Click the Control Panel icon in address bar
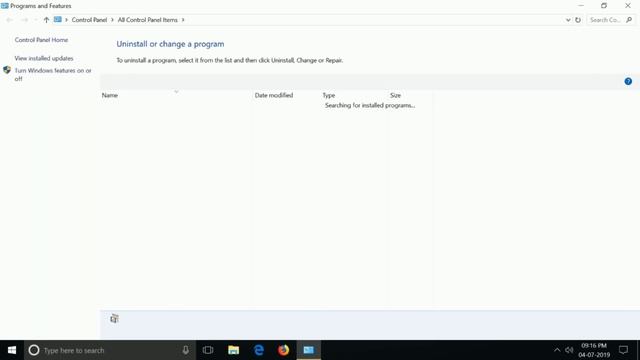The width and height of the screenshot is (640, 360). [x=58, y=20]
